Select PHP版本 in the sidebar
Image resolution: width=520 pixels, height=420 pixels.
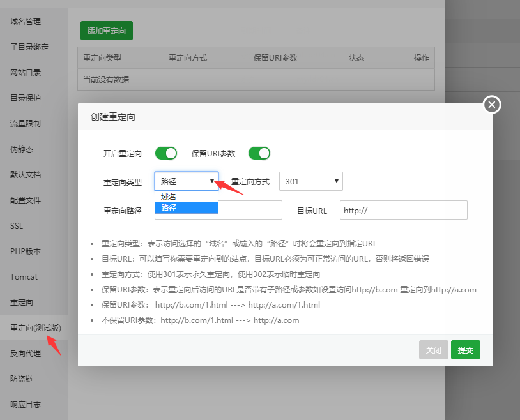click(x=26, y=251)
